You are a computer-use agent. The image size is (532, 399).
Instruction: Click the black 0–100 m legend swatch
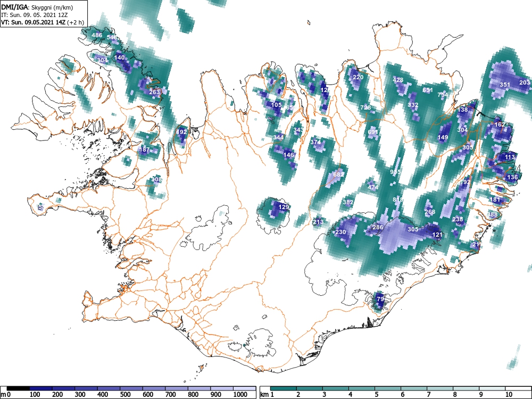[x=18, y=388]
